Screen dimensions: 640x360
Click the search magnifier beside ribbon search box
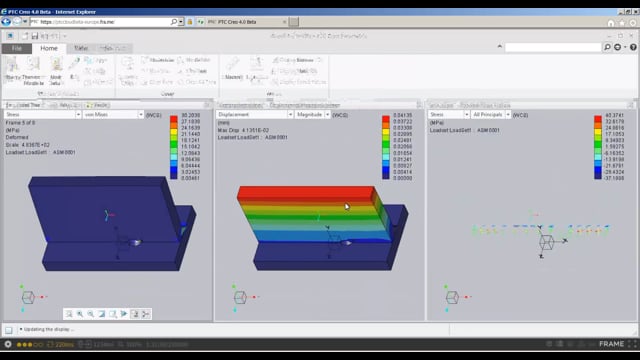pos(607,47)
